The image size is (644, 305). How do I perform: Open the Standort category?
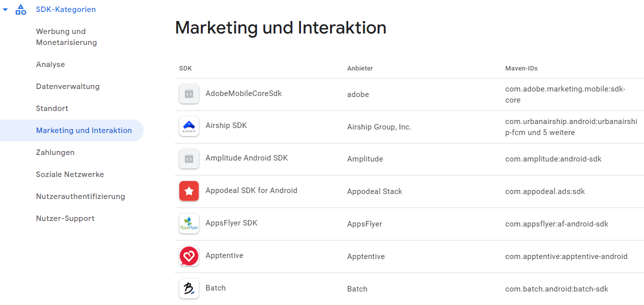[x=52, y=108]
